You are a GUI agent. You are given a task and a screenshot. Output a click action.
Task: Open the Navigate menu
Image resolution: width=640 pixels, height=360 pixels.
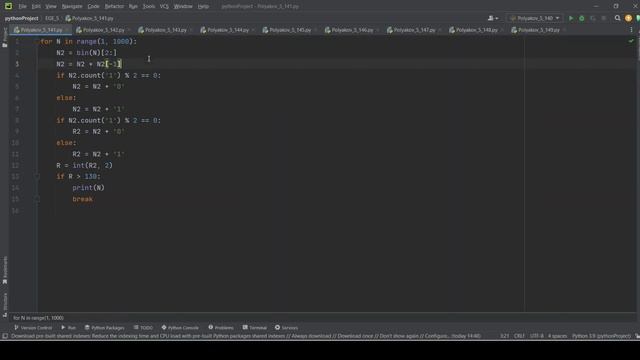click(72, 7)
